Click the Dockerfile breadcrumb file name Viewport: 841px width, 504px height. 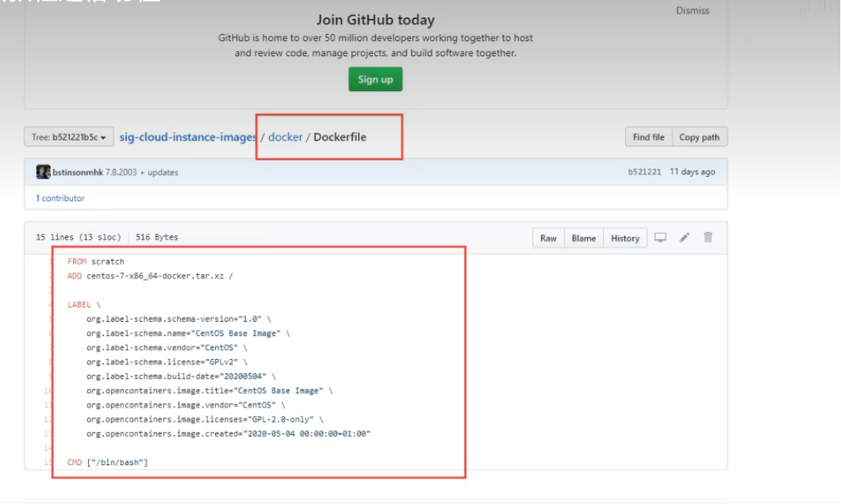[340, 137]
